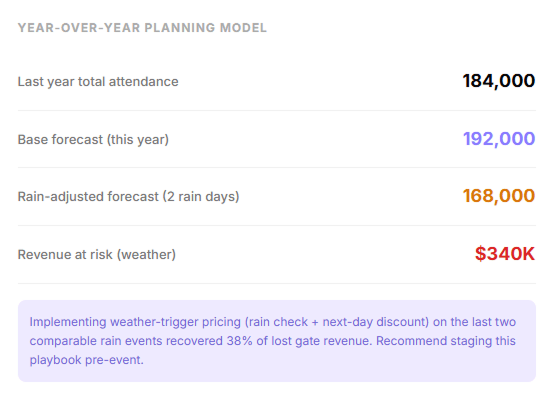The image size is (555, 403).
Task: Click the purple 192,000 forecast value
Action: [x=499, y=139]
